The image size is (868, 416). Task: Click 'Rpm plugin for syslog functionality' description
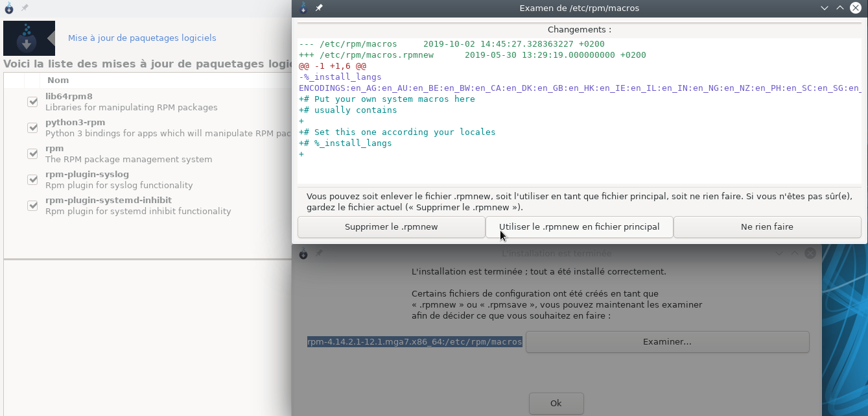click(x=119, y=185)
